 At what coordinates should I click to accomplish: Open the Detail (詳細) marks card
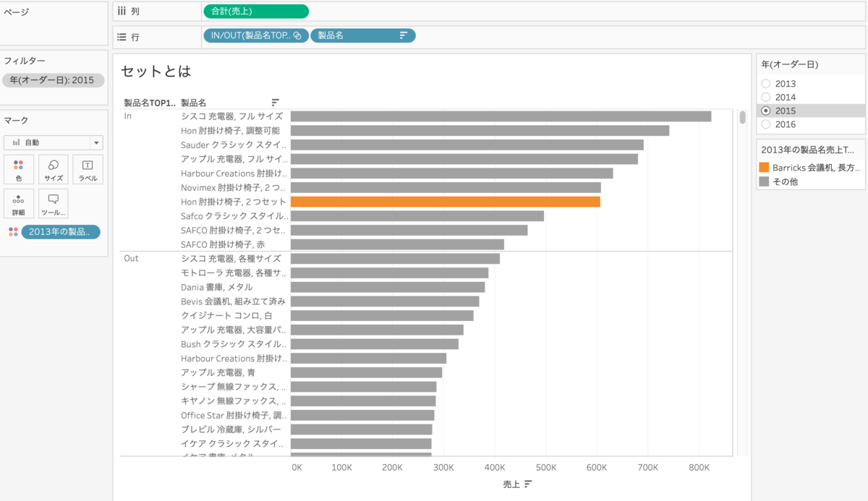pos(19,204)
